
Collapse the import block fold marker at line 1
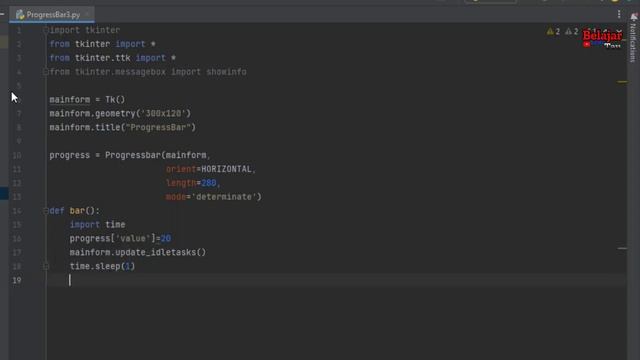[46, 30]
